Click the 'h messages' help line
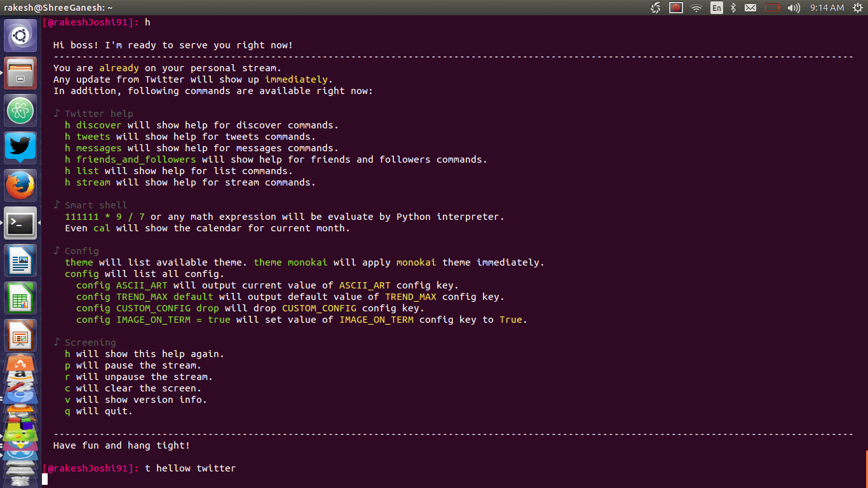868x488 pixels. pos(202,148)
